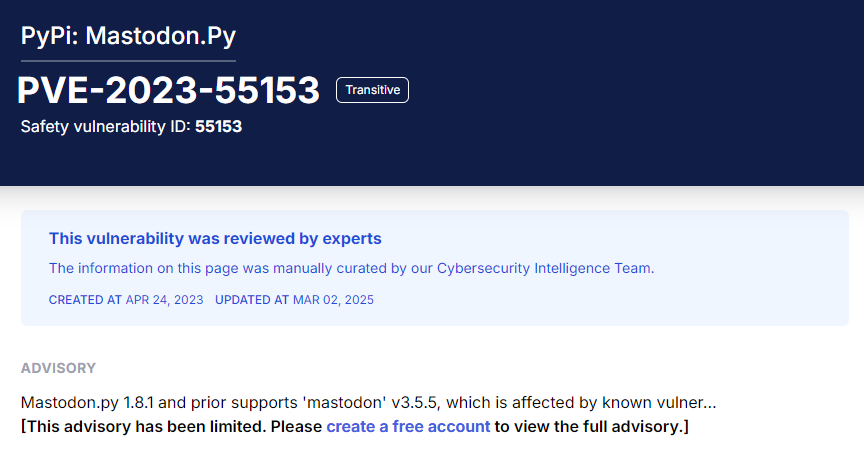Screen dimensions: 864x458
Task: Click "This vulnerability was reviewed by experts" heading
Action: (215, 239)
